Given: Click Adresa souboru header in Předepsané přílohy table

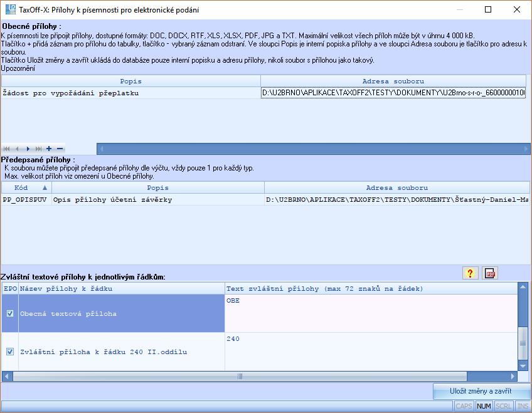Looking at the screenshot, I should tap(397, 187).
